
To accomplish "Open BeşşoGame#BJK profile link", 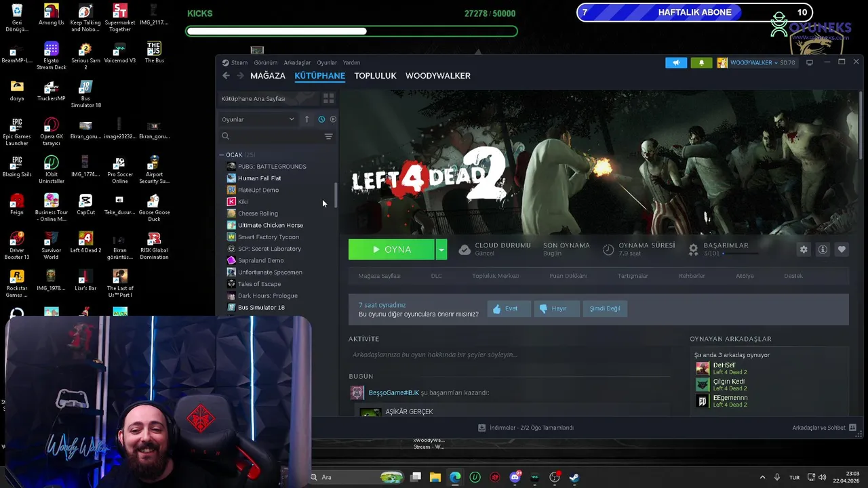I will tap(393, 392).
